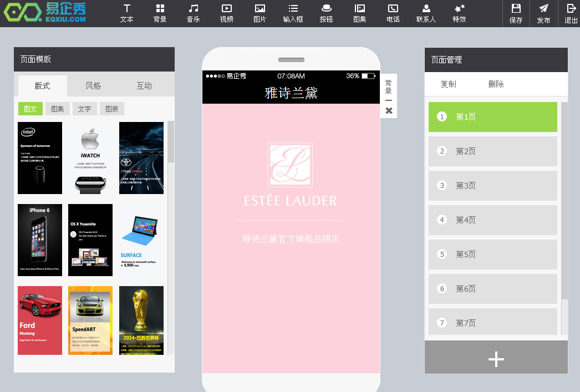The image size is (580, 392).
Task: Add music with the 音乐 icon
Action: click(193, 13)
